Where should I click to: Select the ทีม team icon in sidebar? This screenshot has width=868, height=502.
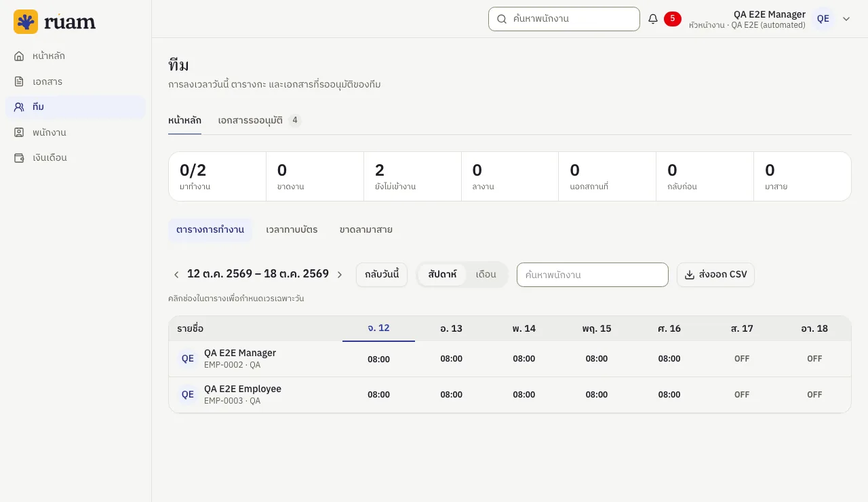19,107
